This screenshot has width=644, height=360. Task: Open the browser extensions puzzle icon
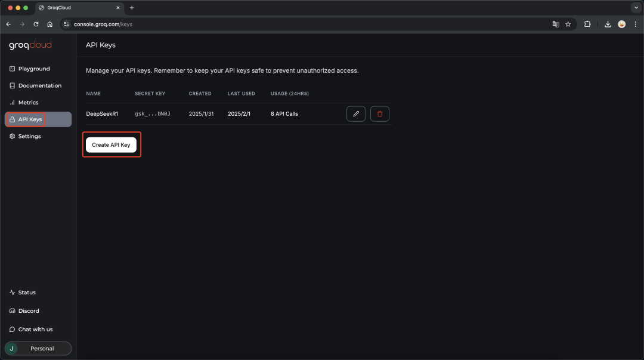587,24
